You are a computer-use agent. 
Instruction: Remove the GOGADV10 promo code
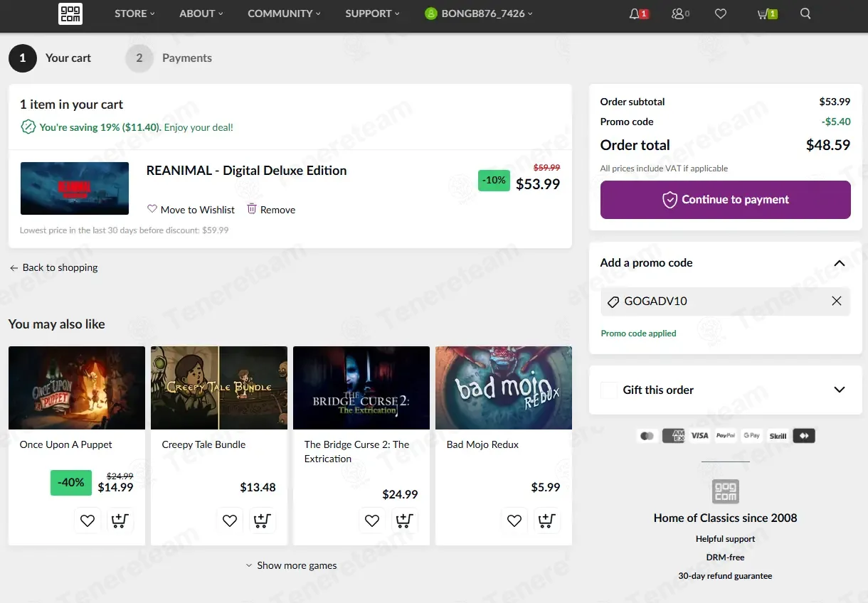click(x=837, y=301)
